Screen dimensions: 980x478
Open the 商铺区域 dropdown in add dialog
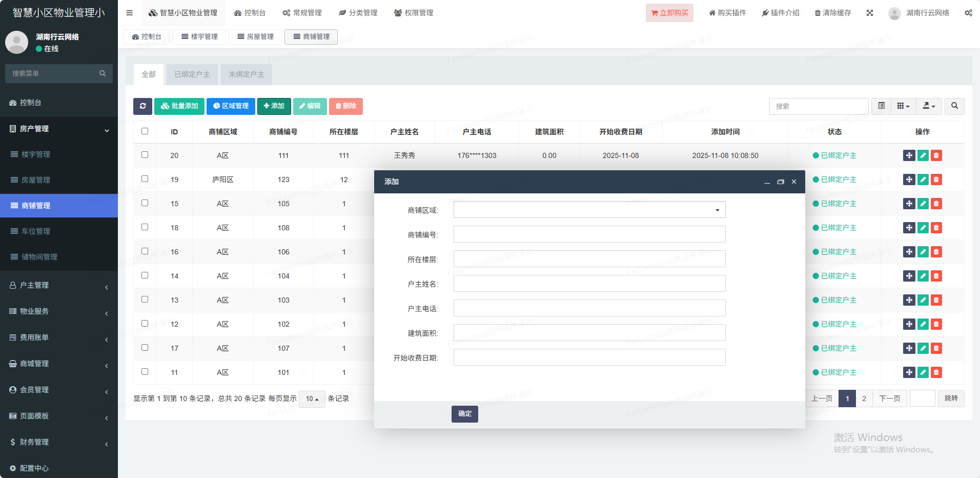pyautogui.click(x=589, y=210)
